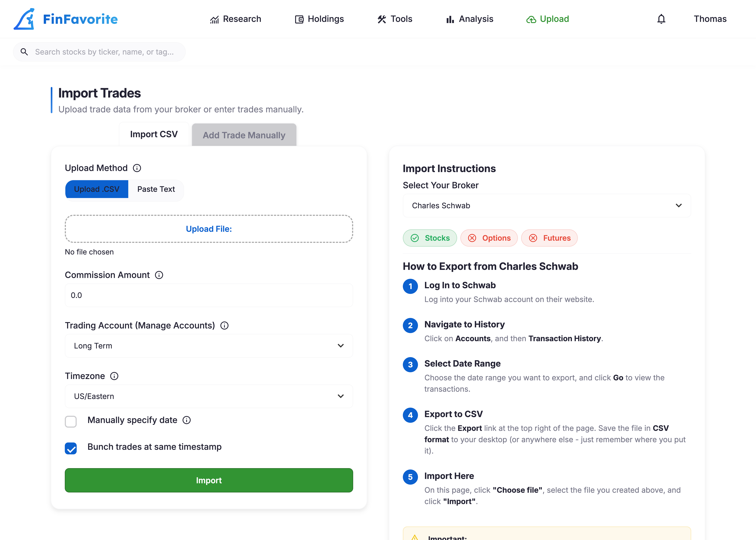Click the Timezone info icon

[x=114, y=376]
